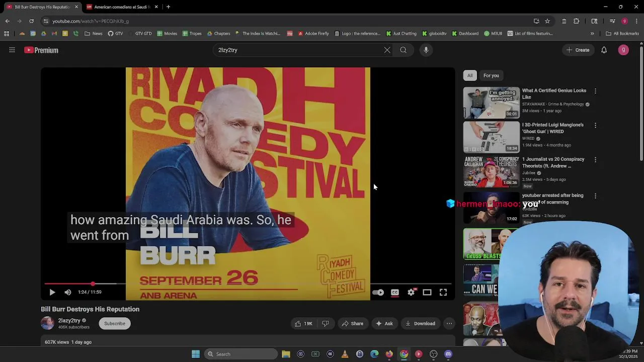Open File Explorer from the taskbar
Image resolution: width=644 pixels, height=362 pixels.
286,354
